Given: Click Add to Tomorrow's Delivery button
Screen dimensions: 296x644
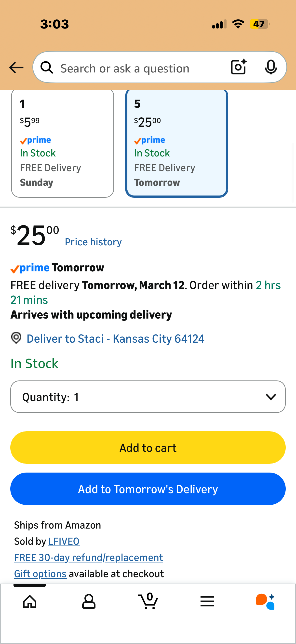Looking at the screenshot, I should pos(148,489).
